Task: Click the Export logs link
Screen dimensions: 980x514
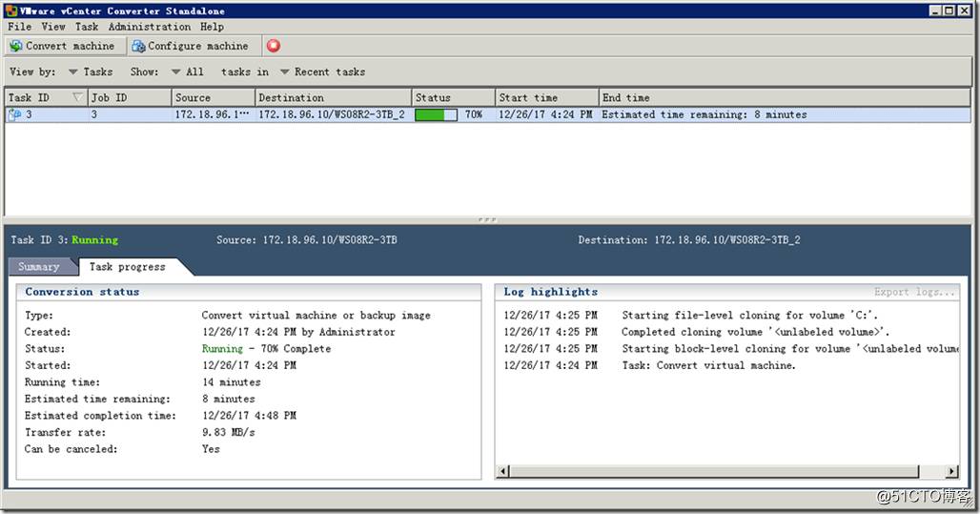Action: point(914,292)
